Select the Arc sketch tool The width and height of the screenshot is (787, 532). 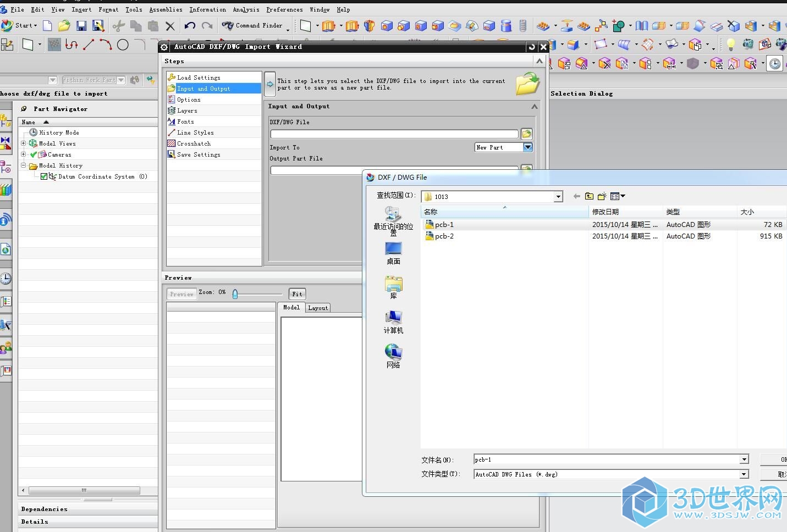click(x=106, y=45)
